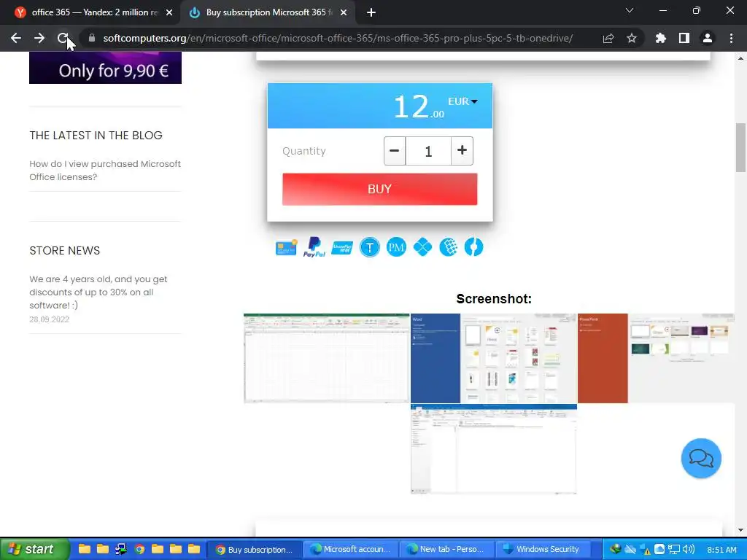The width and height of the screenshot is (747, 560).
Task: Click the scrollbar up arrow
Action: 740,58
